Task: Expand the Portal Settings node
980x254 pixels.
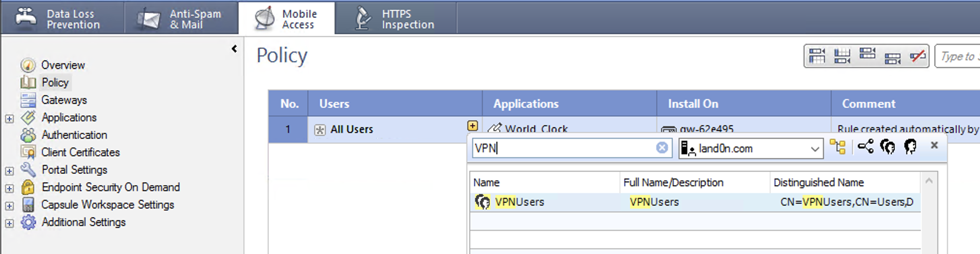Action: point(9,171)
